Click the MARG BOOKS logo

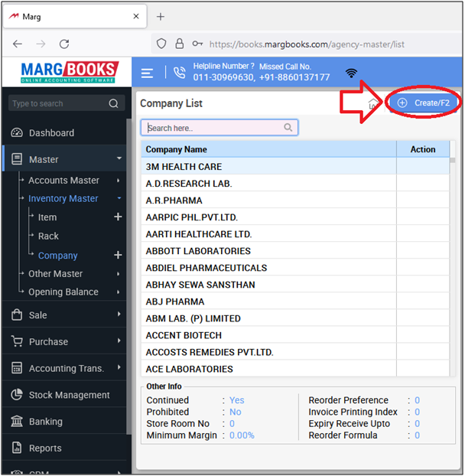coord(70,72)
